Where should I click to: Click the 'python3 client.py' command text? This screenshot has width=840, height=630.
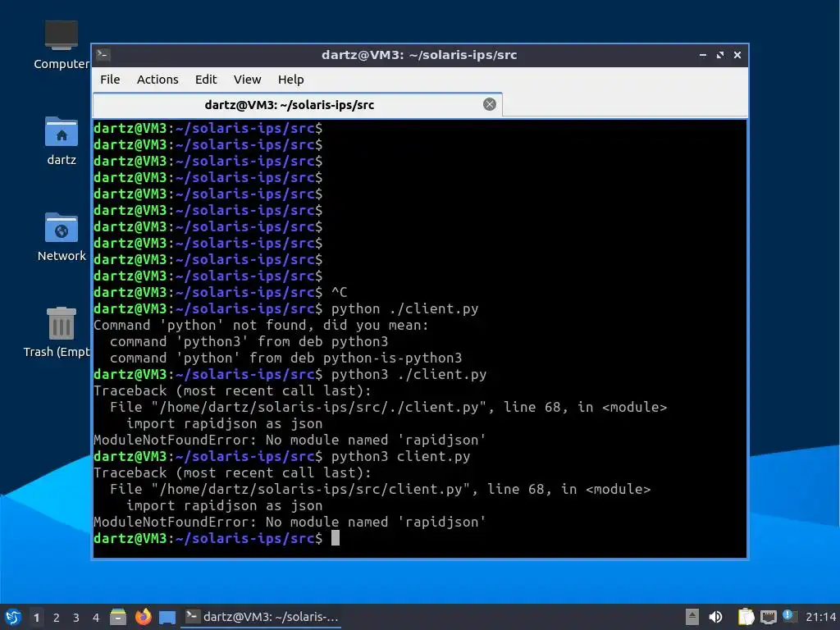click(x=400, y=456)
